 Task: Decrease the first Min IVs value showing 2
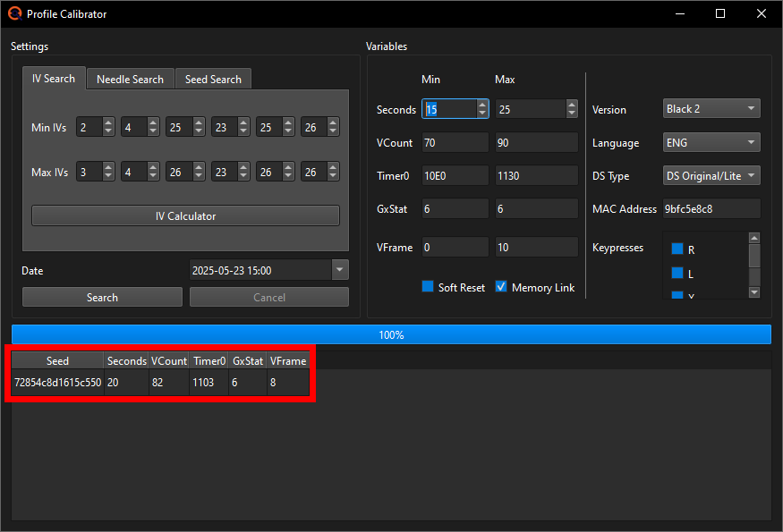108,131
